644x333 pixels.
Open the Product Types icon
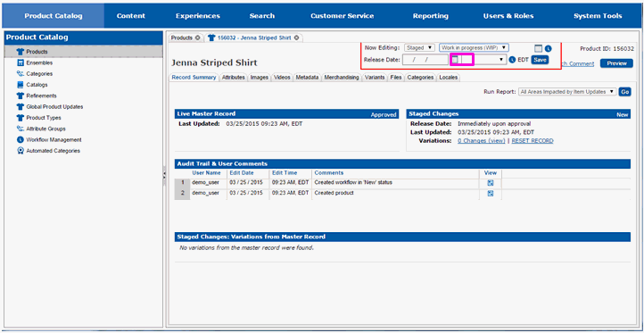coord(21,118)
